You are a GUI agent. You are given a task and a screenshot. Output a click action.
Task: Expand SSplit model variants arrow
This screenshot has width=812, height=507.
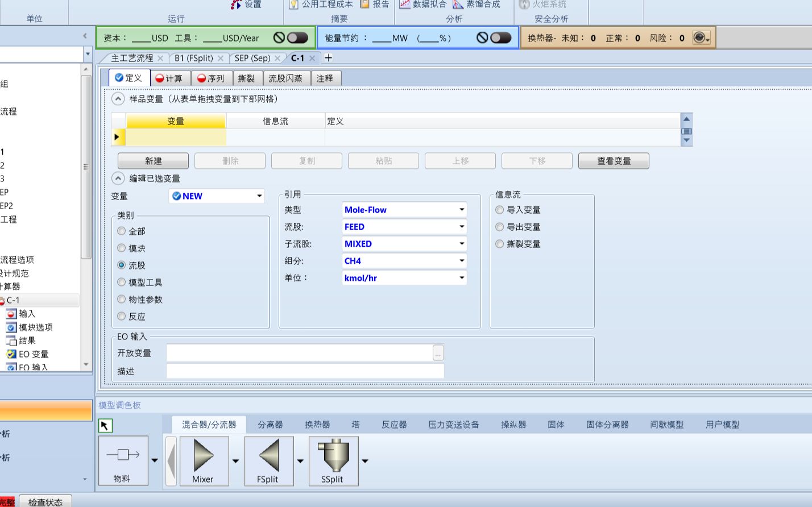[365, 461]
